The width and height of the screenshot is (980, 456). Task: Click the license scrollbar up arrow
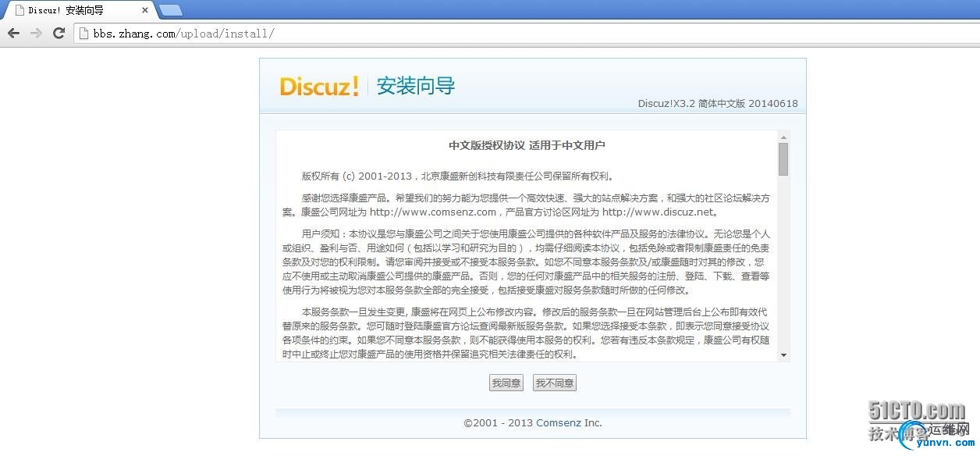click(783, 137)
